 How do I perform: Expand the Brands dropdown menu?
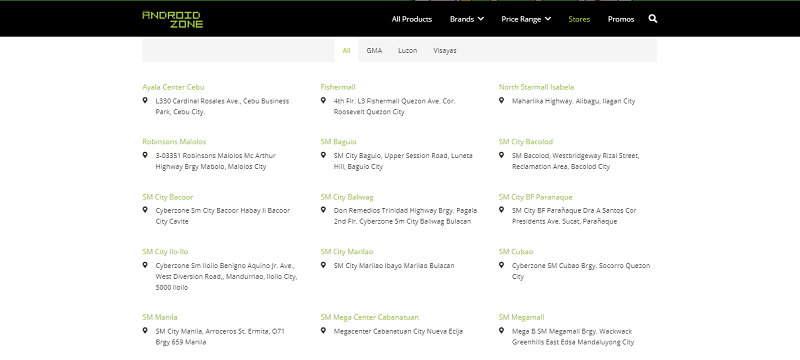point(467,19)
